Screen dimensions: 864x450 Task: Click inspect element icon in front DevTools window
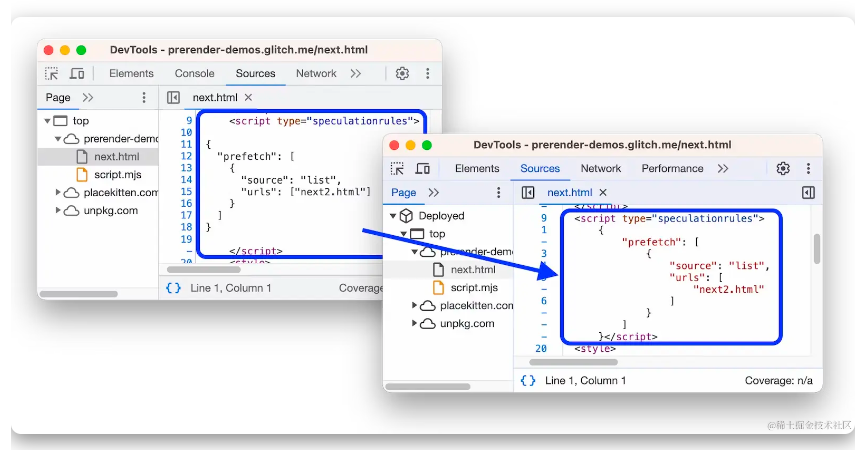[x=397, y=169]
